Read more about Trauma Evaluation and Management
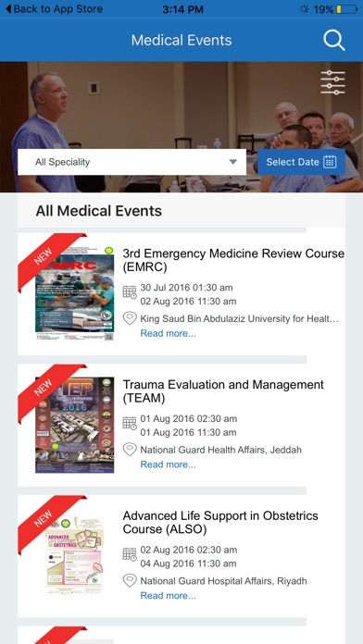Viewport: 363px width, 644px height. point(169,464)
